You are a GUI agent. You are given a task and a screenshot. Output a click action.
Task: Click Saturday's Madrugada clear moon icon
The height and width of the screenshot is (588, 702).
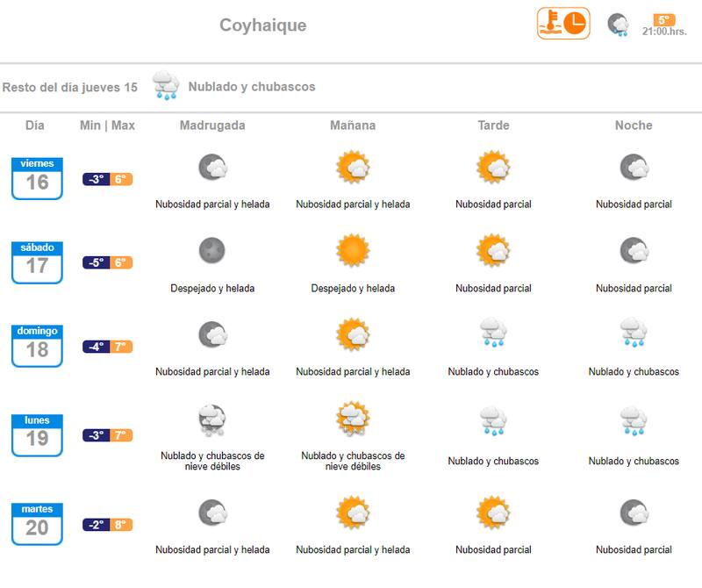212,251
